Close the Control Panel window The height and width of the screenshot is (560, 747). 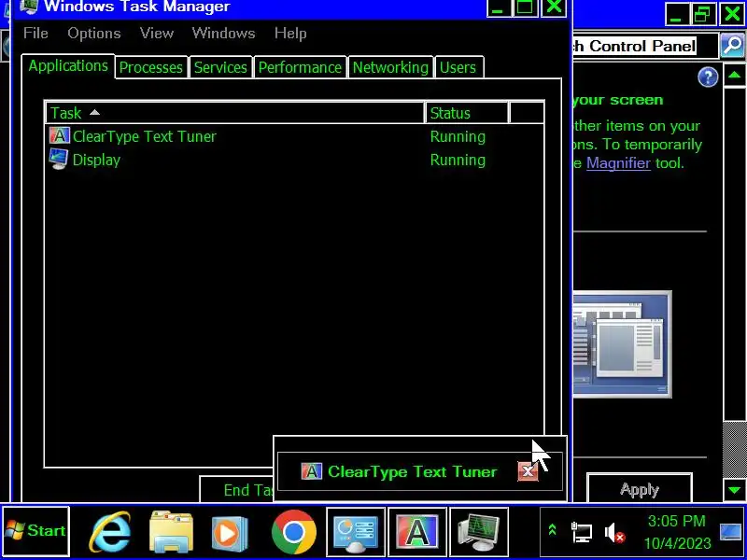[x=732, y=14]
